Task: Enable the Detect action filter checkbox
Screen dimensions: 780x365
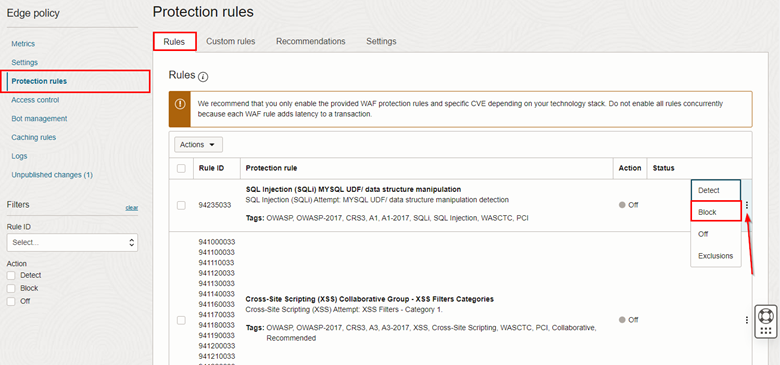Action: point(11,275)
